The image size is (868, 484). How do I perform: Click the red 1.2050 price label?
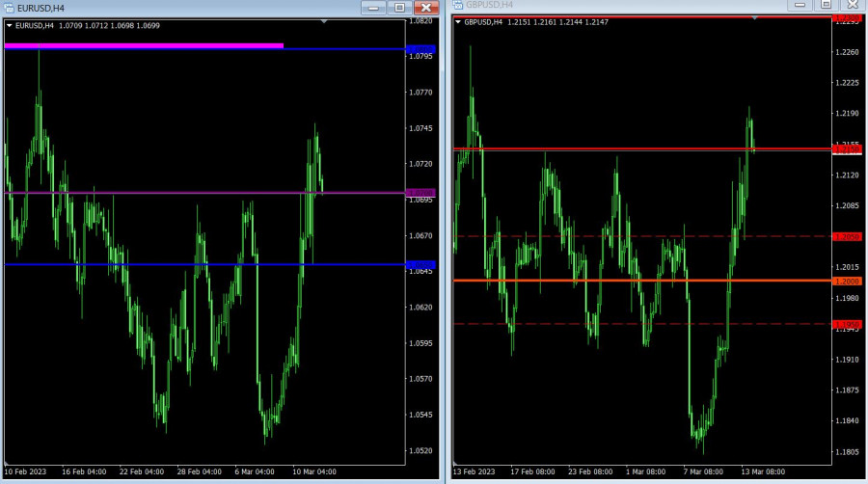tap(848, 236)
